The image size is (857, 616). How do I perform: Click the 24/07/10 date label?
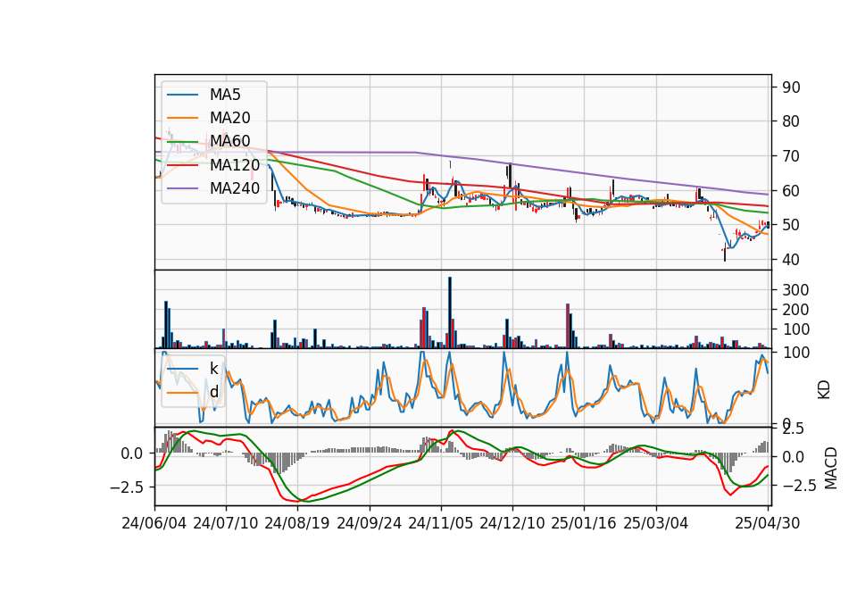pos(226,523)
